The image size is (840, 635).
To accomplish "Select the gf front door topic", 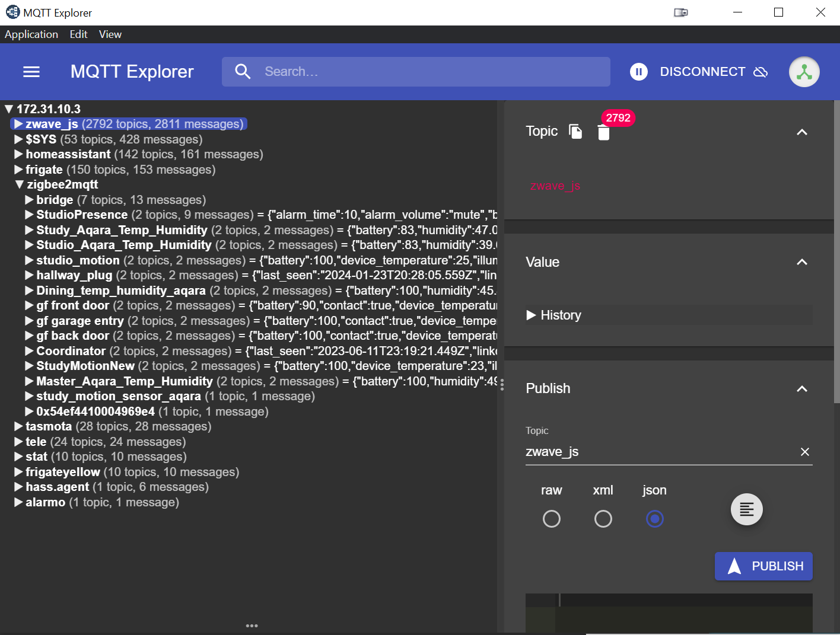I will coord(73,305).
